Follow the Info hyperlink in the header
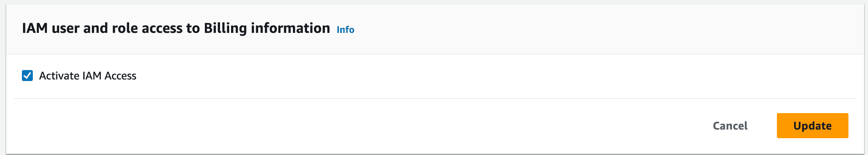The width and height of the screenshot is (868, 155). point(346,30)
